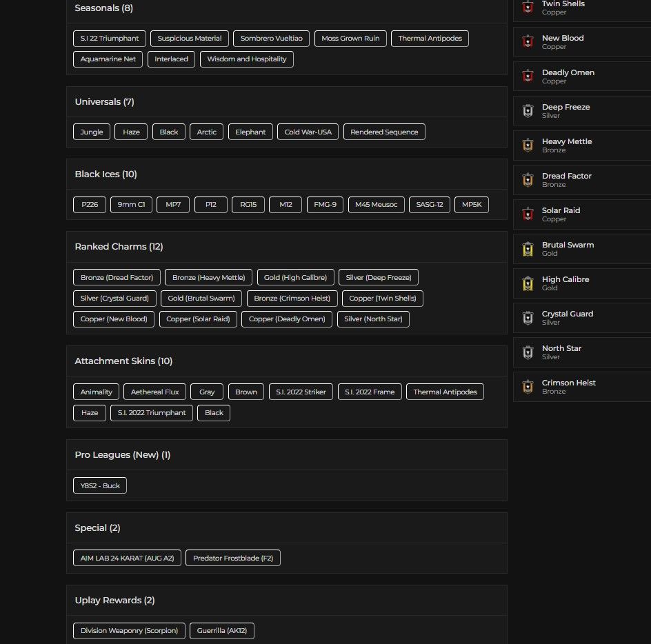The image size is (651, 644).
Task: Click the Y8S2 - Buck pro league tag
Action: pos(100,485)
